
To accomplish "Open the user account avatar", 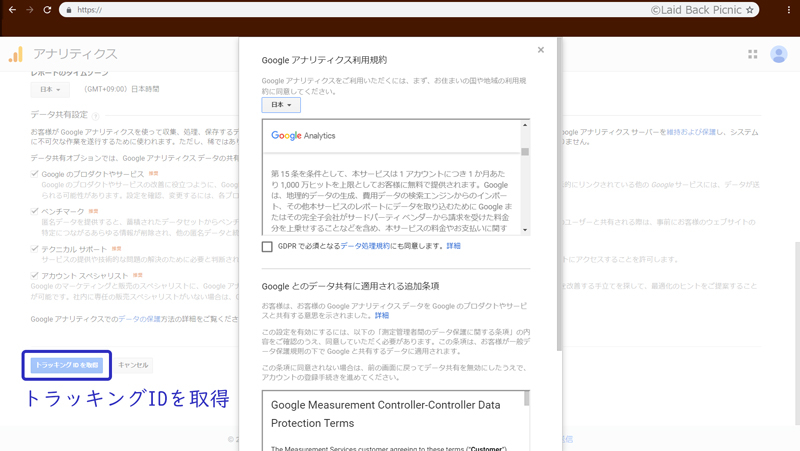I will click(779, 54).
